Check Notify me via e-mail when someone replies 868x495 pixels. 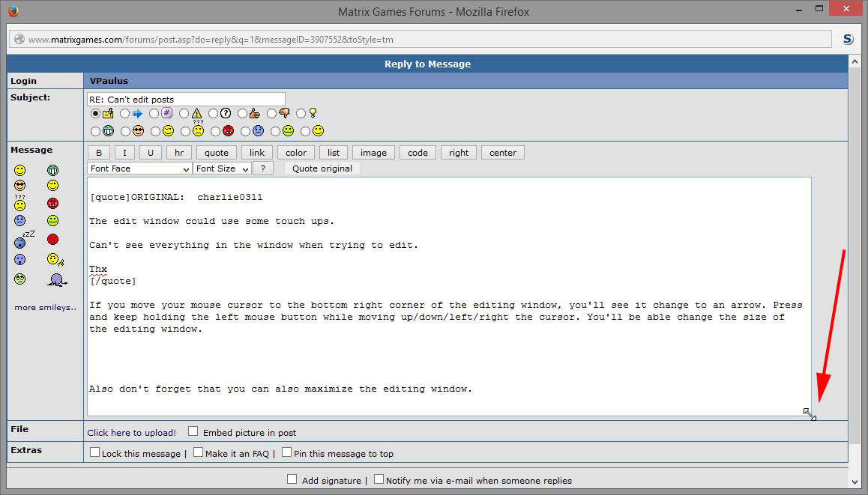point(379,479)
